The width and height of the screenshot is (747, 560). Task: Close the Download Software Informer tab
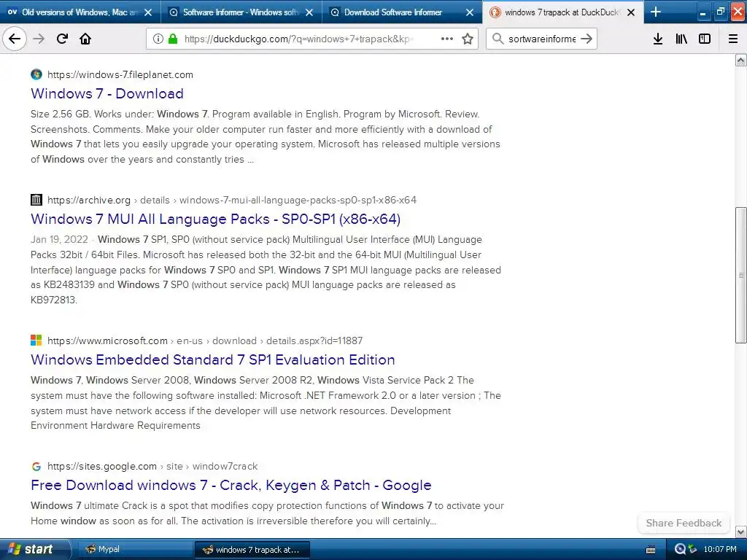(470, 12)
